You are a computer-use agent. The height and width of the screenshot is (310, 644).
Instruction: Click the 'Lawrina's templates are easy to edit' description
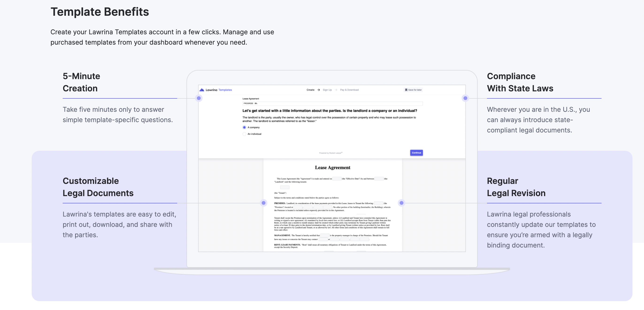119,225
